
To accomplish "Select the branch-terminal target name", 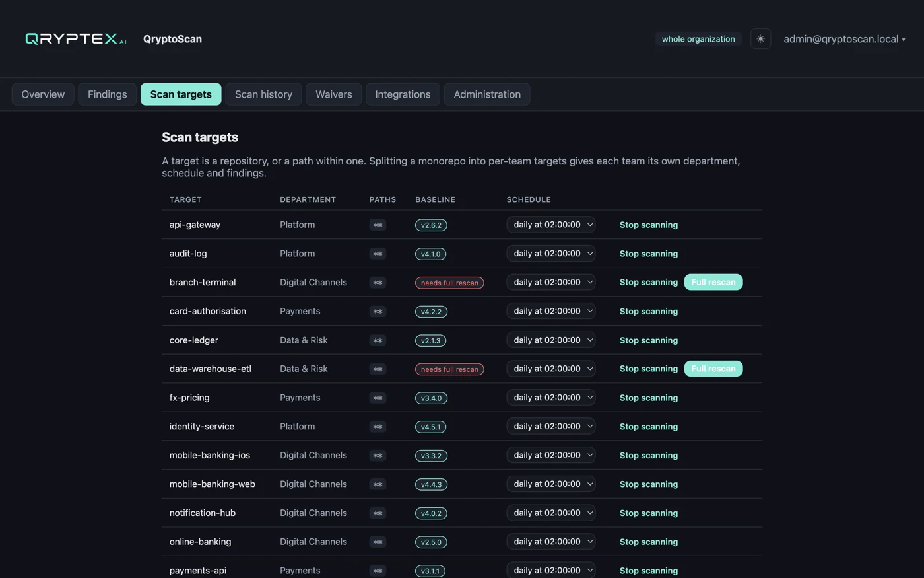I will pos(203,282).
